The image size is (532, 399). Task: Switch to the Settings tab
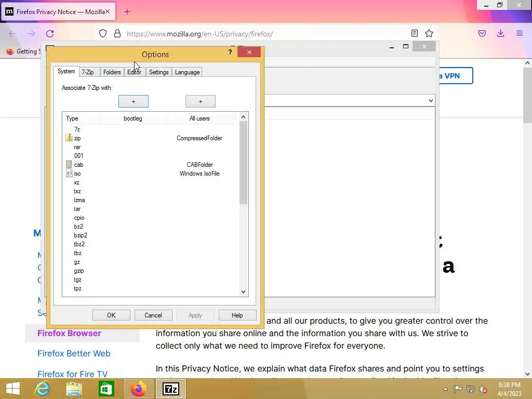[x=159, y=72]
